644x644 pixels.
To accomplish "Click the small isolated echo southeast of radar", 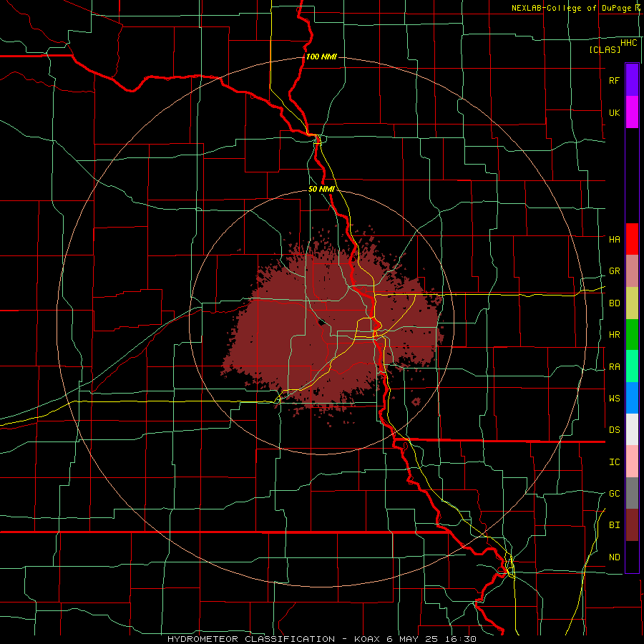I will [416, 401].
